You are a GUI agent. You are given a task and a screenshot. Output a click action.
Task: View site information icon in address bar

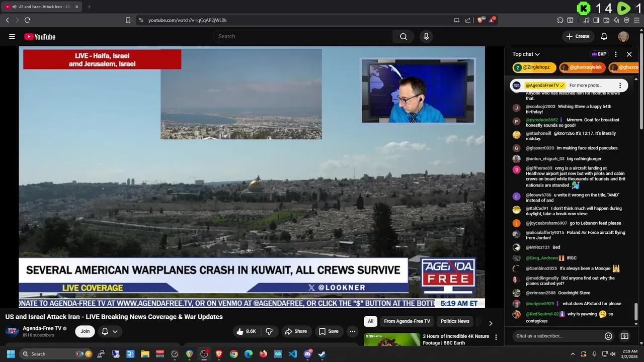coord(141,20)
